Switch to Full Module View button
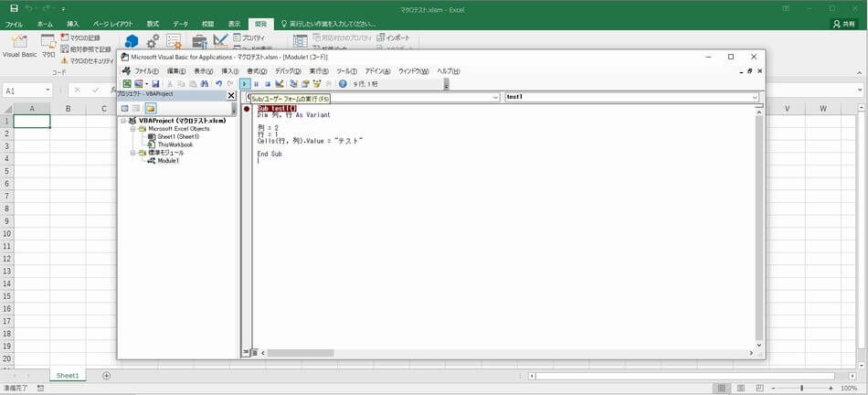Image resolution: width=868 pixels, height=395 pixels. click(253, 352)
